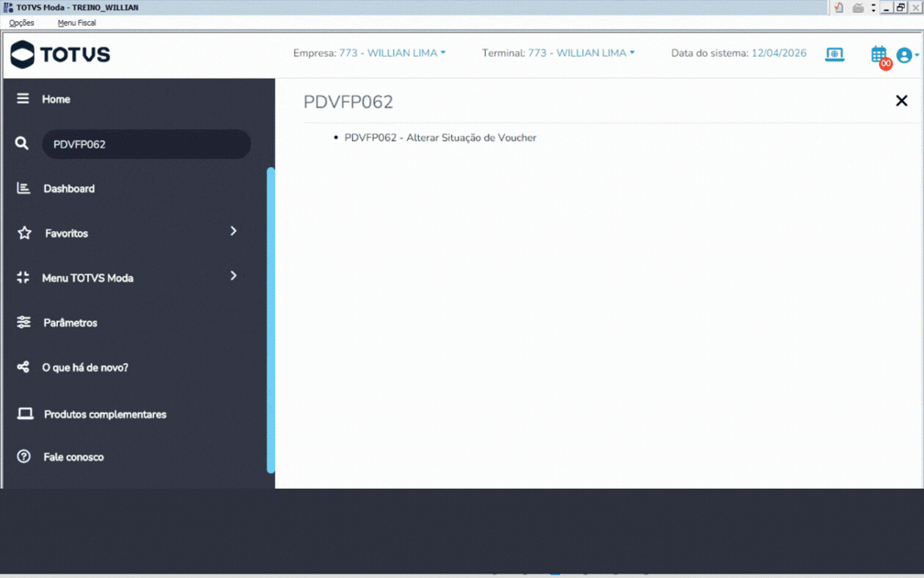Open the user profile avatar icon
This screenshot has height=578, width=924.
tap(904, 55)
